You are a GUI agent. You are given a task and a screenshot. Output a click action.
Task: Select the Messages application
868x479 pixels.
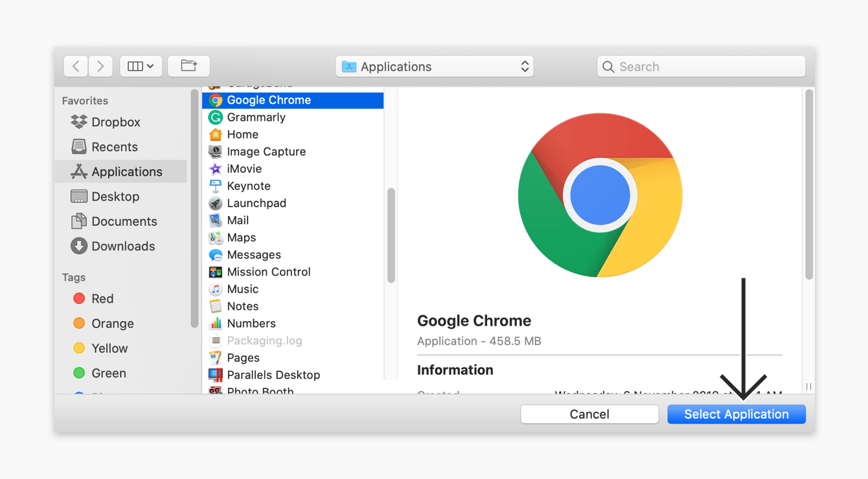pos(253,255)
